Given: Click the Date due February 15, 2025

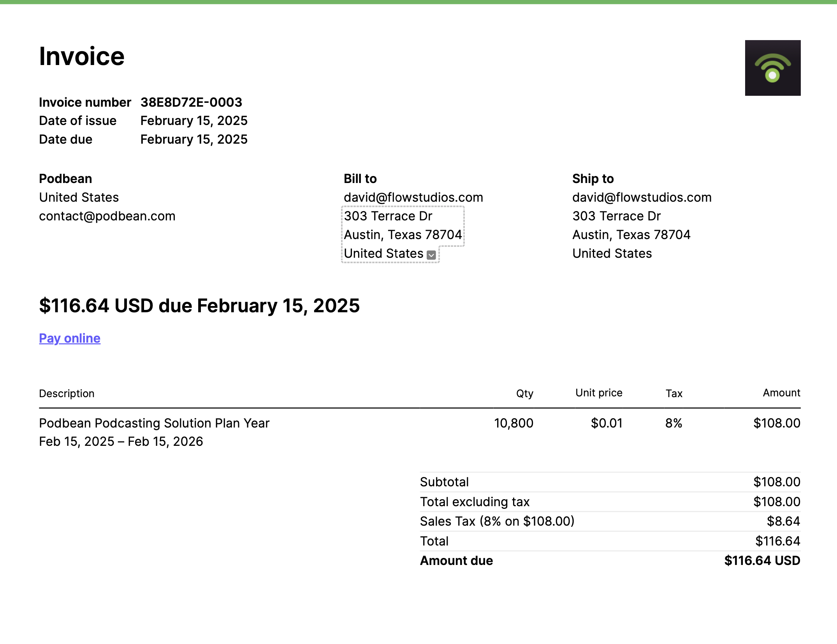Looking at the screenshot, I should point(194,139).
